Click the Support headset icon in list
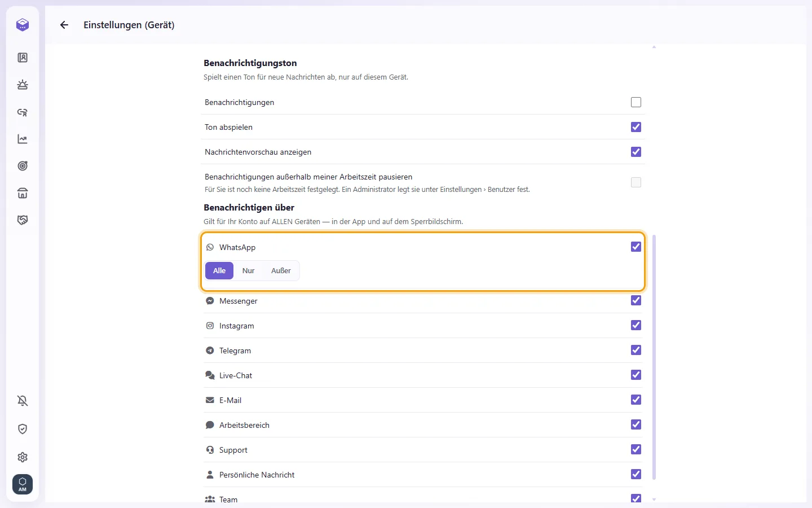 (x=210, y=450)
